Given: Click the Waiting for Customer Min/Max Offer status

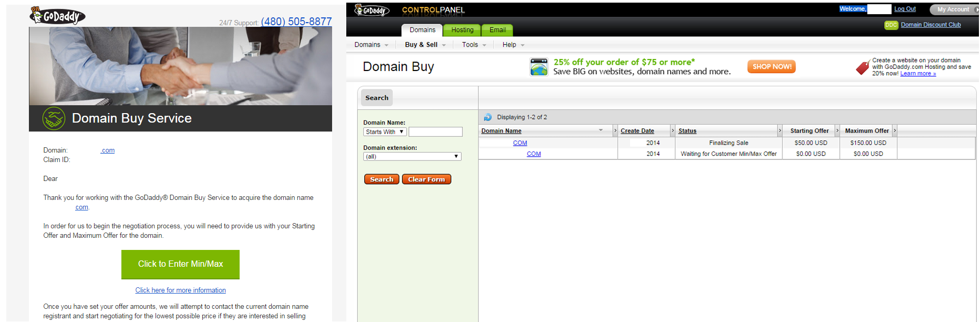Looking at the screenshot, I should coord(728,154).
